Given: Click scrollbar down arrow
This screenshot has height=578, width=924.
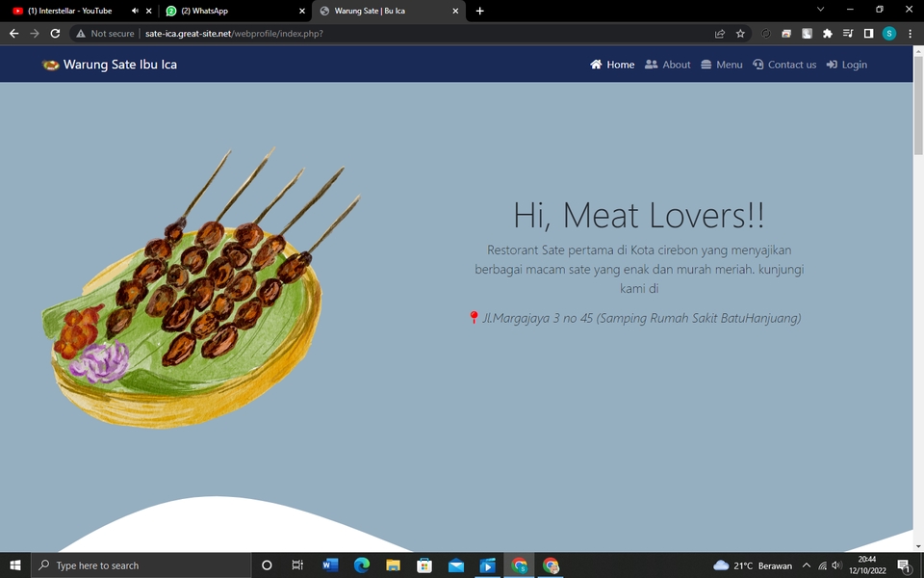Looking at the screenshot, I should click(x=918, y=546).
